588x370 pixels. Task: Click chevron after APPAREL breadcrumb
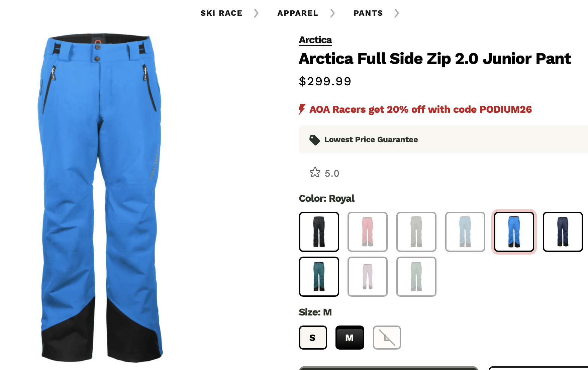tap(332, 13)
